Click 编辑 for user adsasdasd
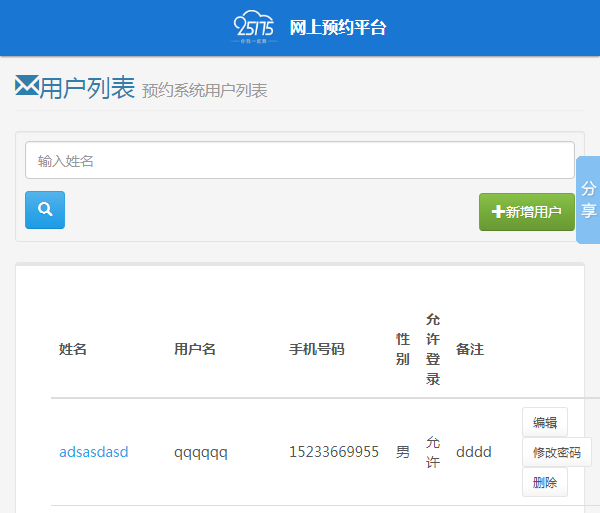 point(545,422)
